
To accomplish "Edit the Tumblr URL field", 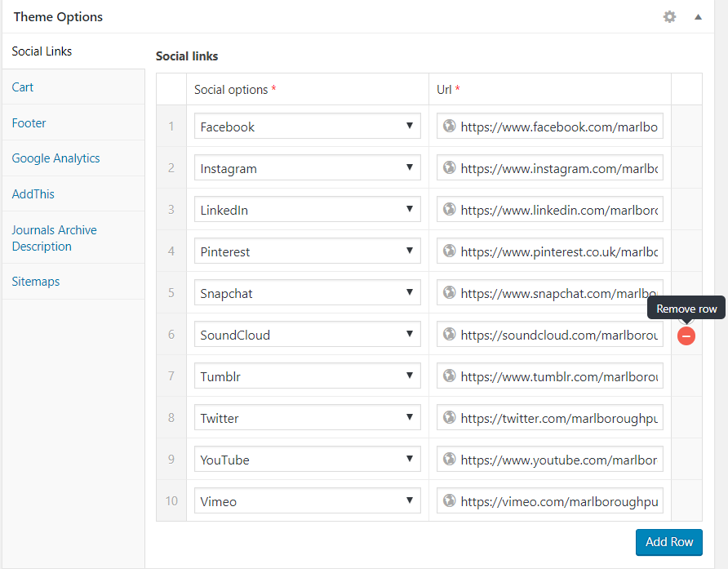I will tap(550, 376).
